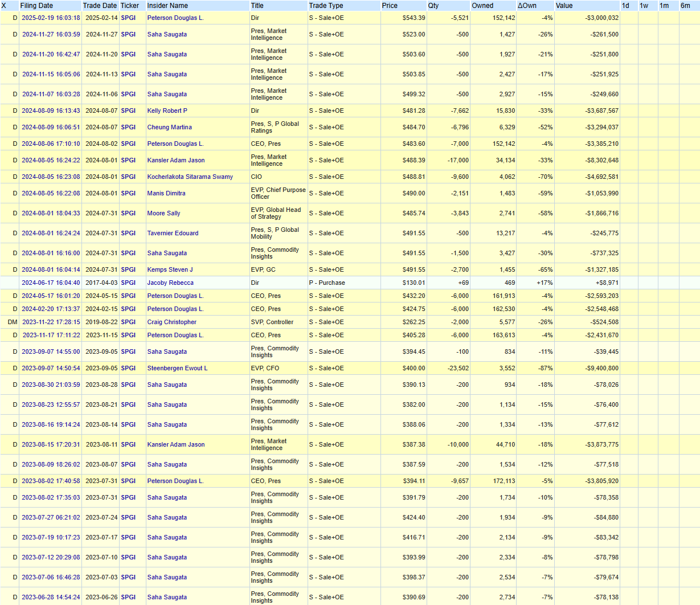Open filing dated 2024-06-17 16:04:40
Viewport: 700px width, 605px height.
click(x=51, y=283)
